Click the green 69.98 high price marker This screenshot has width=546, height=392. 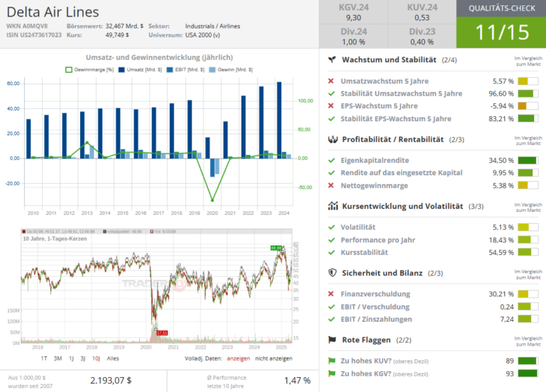pos(276,248)
